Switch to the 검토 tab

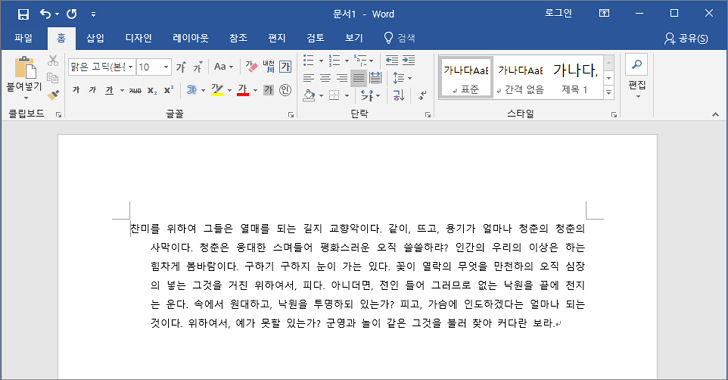315,38
